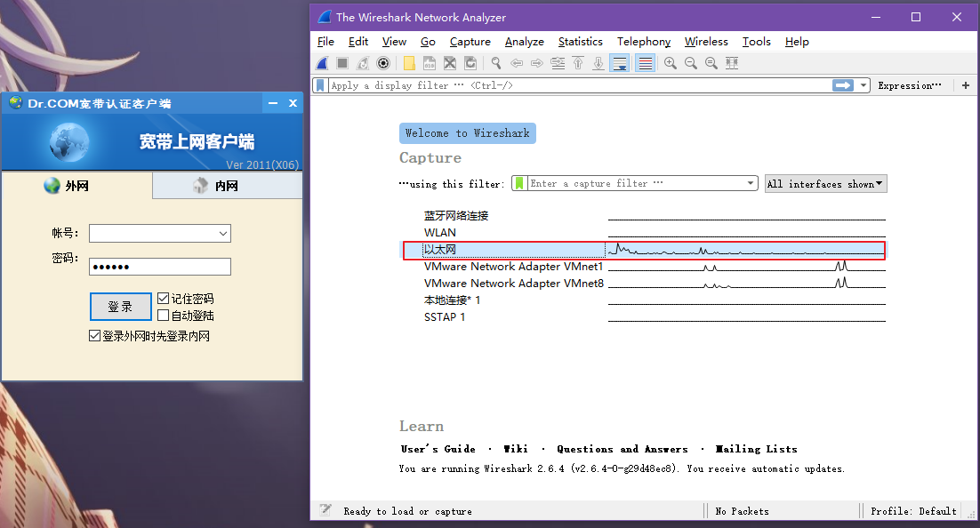Click the go to first packet icon
The width and height of the screenshot is (980, 528).
pyautogui.click(x=578, y=63)
